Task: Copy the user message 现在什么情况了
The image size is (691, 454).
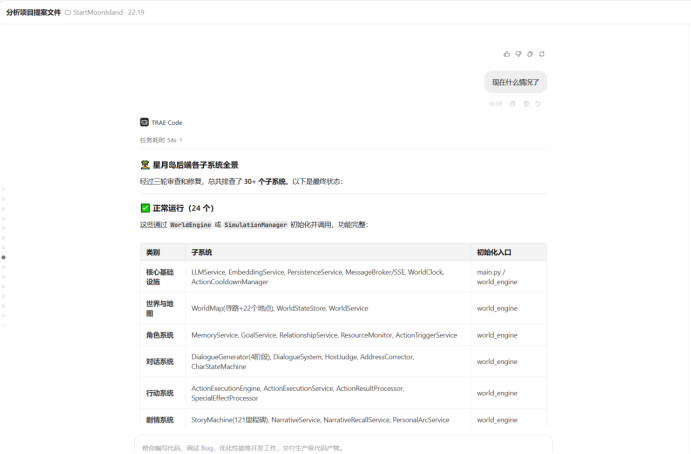Action: tap(512, 104)
